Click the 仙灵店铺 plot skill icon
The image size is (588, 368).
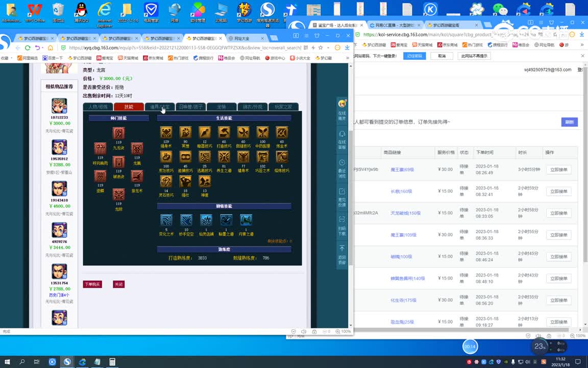tap(206, 220)
